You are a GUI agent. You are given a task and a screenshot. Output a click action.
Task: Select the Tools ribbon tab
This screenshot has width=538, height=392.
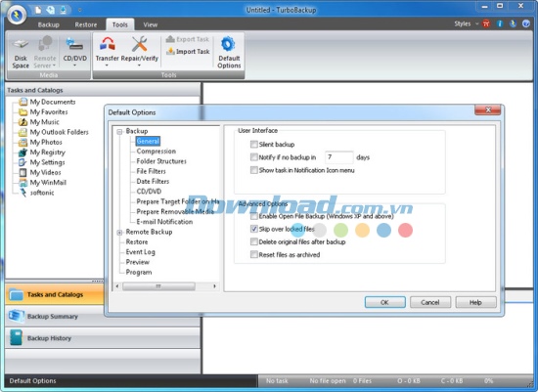coord(119,24)
